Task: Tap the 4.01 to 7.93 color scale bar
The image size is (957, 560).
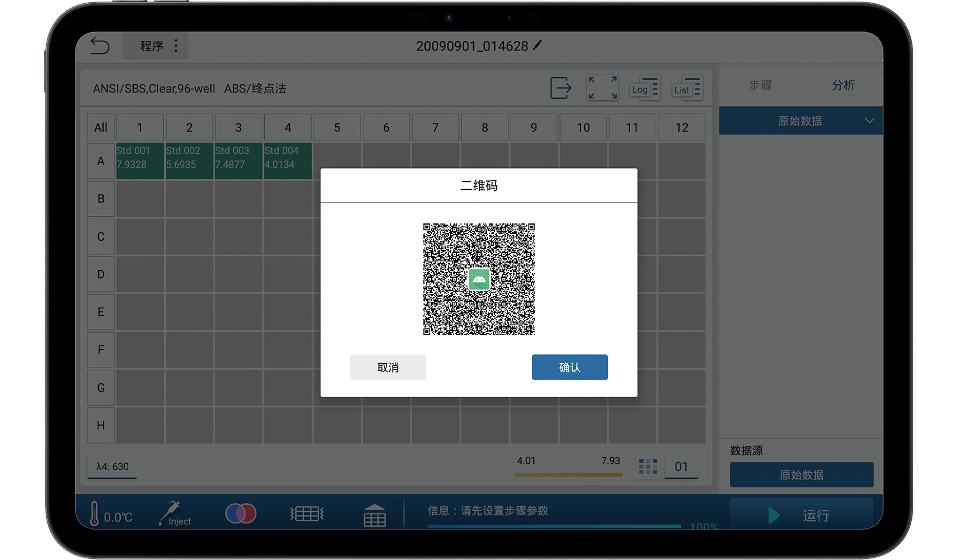Action: (x=568, y=475)
